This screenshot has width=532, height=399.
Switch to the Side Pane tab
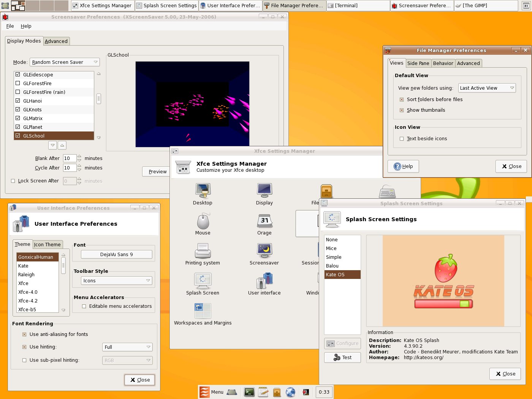418,63
